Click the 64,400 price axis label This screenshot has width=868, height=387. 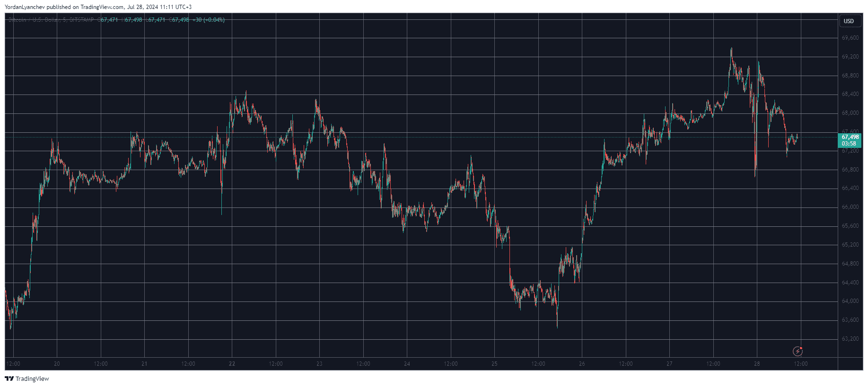(x=850, y=283)
